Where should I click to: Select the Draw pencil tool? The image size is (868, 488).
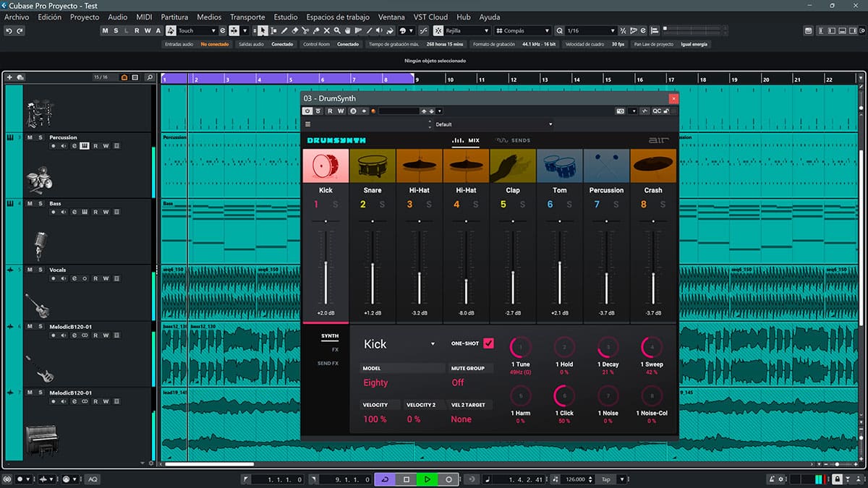click(x=284, y=31)
